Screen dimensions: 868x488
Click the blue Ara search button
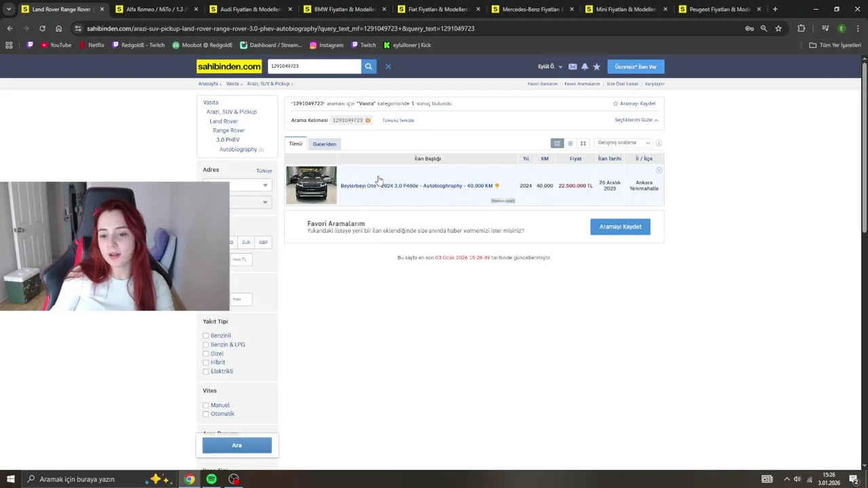[x=237, y=445]
